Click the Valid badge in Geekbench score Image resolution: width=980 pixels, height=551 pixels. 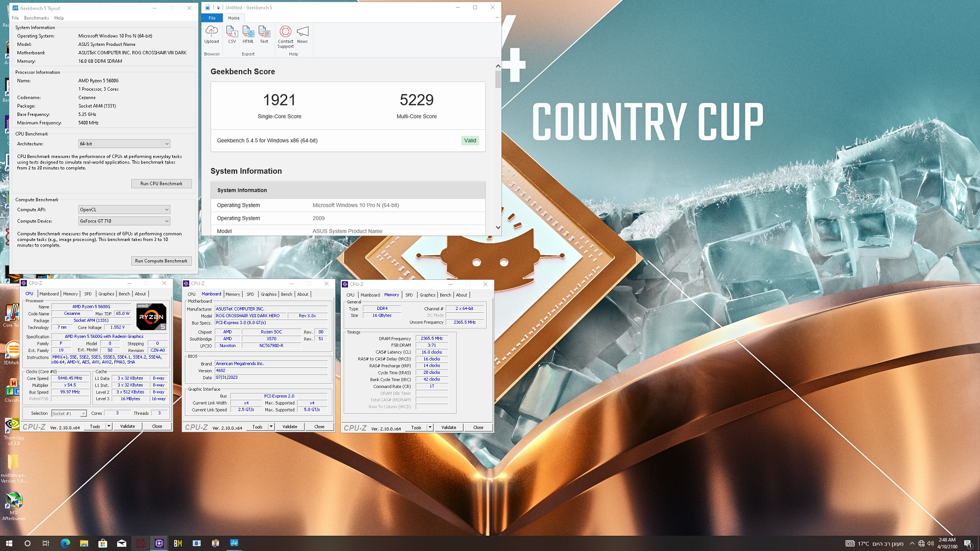click(x=470, y=140)
